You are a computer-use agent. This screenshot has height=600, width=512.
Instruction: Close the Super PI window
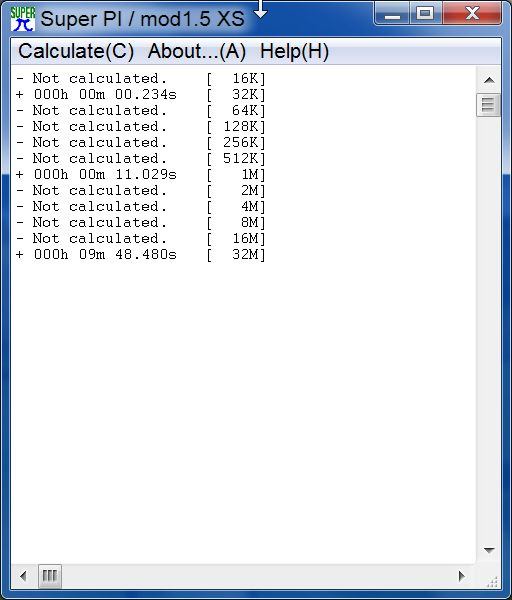pyautogui.click(x=472, y=14)
